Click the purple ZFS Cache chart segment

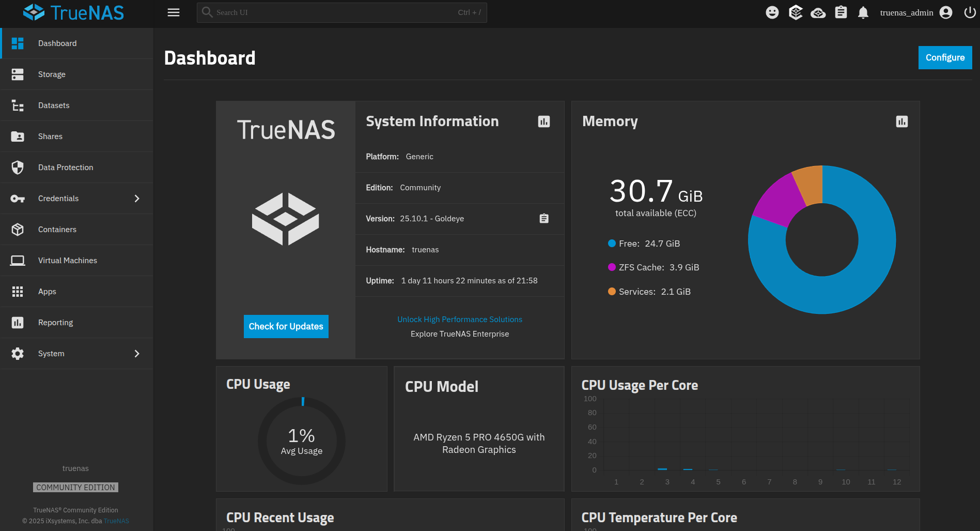(x=777, y=200)
